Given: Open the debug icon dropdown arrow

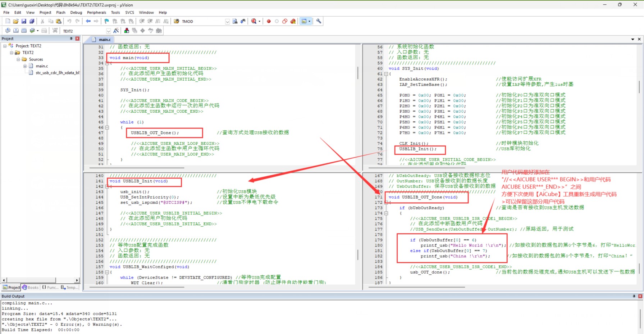Looking at the screenshot, I should pos(260,21).
